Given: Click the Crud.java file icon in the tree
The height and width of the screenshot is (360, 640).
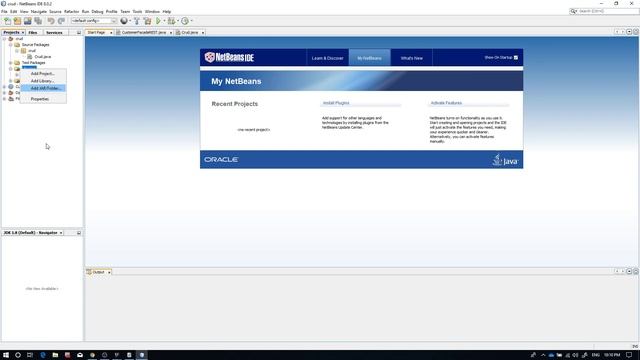Looking at the screenshot, I should pos(30,57).
